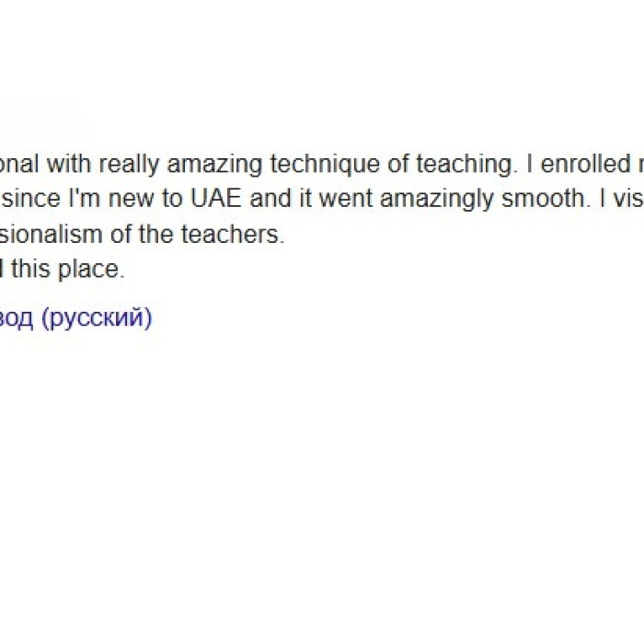Screen dimensions: 644x644
Task: Open the Russian translation link
Action: point(76,317)
